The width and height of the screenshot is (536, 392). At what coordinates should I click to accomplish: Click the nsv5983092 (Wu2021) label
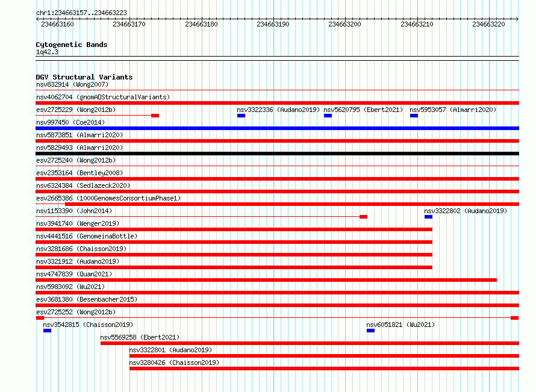pyautogui.click(x=70, y=287)
